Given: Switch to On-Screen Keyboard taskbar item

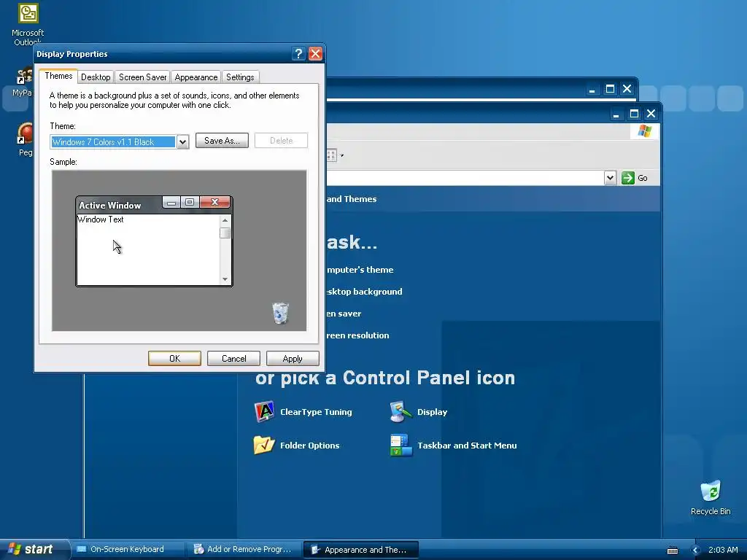Looking at the screenshot, I should pos(128,550).
